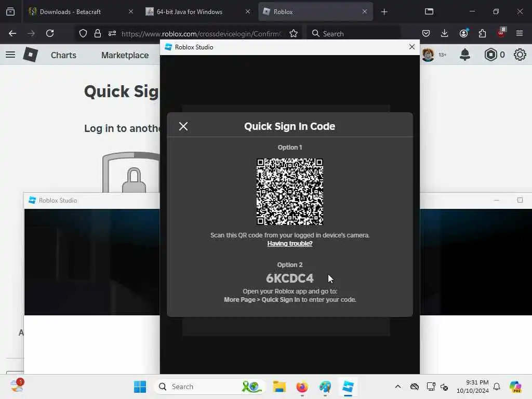Click the browser Search field

pyautogui.click(x=353, y=34)
